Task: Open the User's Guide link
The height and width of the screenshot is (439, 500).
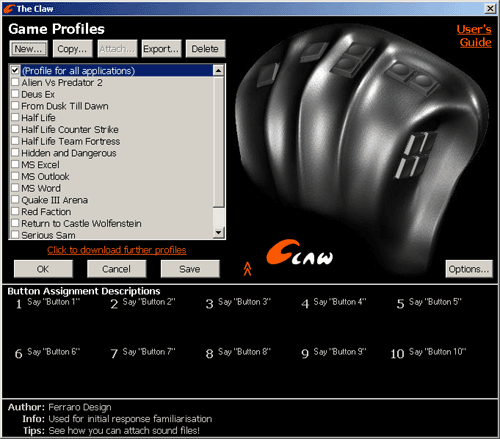Action: coord(475,36)
